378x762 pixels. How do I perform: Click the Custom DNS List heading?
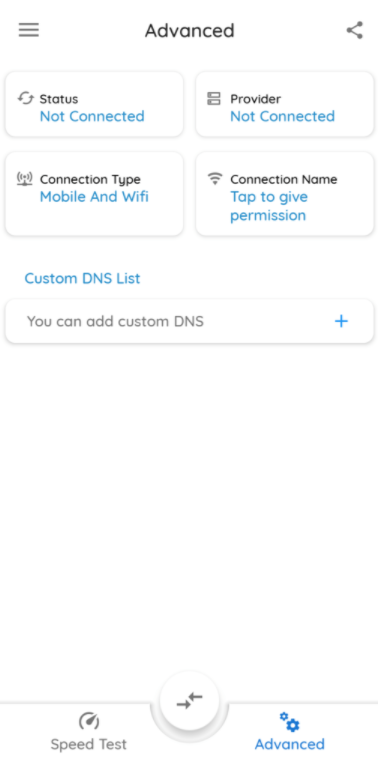[82, 278]
